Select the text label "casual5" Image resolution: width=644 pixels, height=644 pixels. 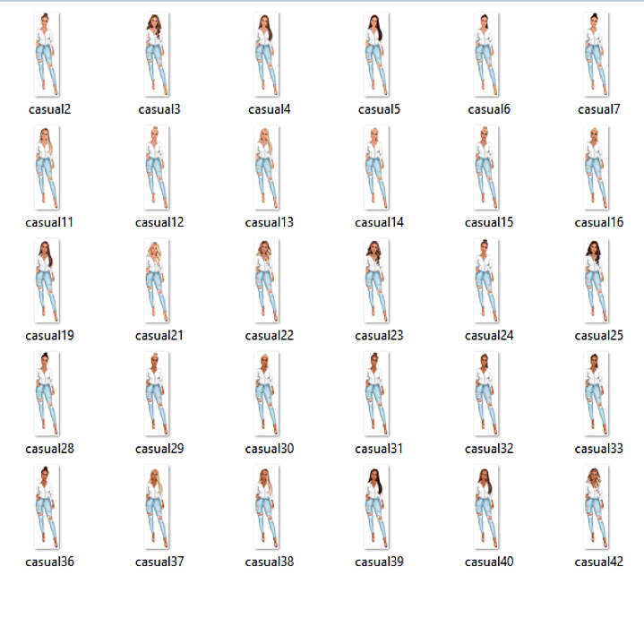tap(379, 109)
